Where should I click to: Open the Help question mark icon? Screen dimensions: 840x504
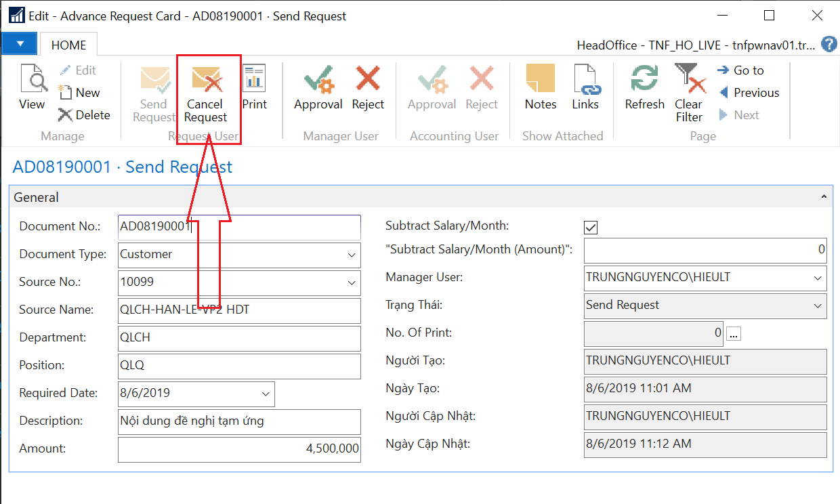point(828,45)
